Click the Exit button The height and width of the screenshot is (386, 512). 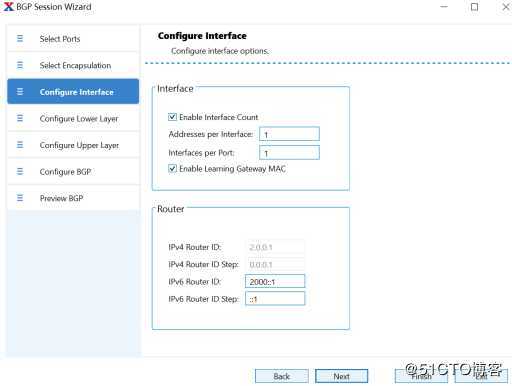(481, 376)
